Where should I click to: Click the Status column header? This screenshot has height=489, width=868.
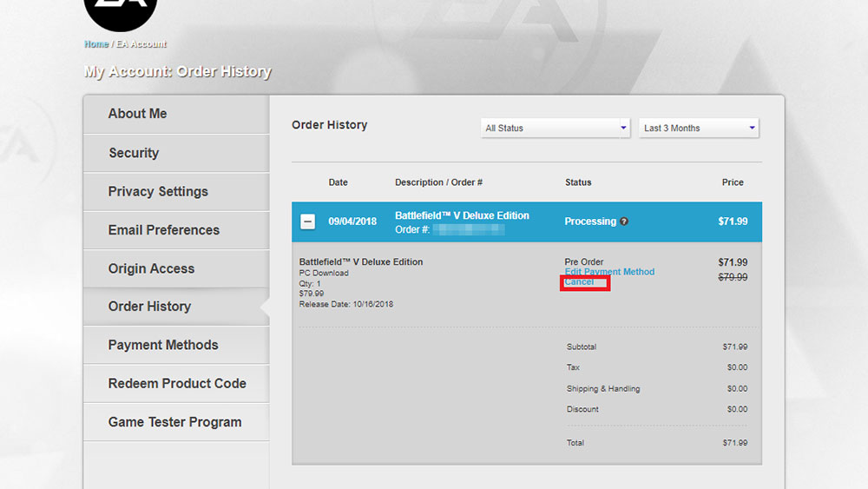[578, 182]
